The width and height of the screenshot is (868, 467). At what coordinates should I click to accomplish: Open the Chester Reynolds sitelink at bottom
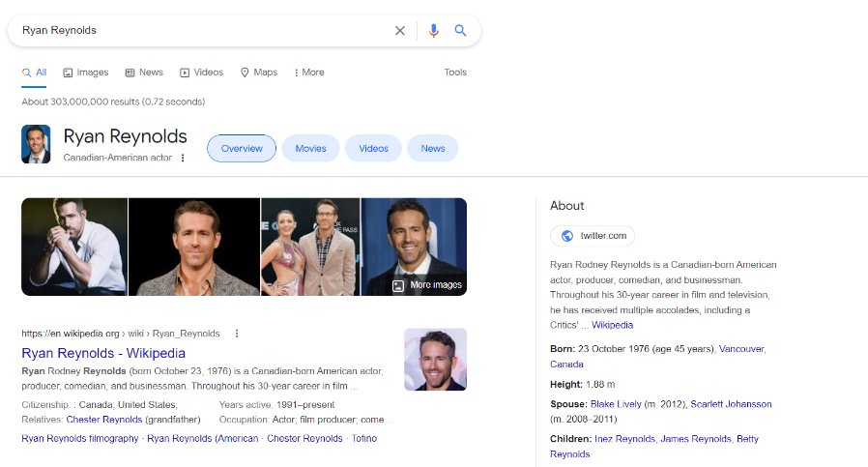click(304, 439)
